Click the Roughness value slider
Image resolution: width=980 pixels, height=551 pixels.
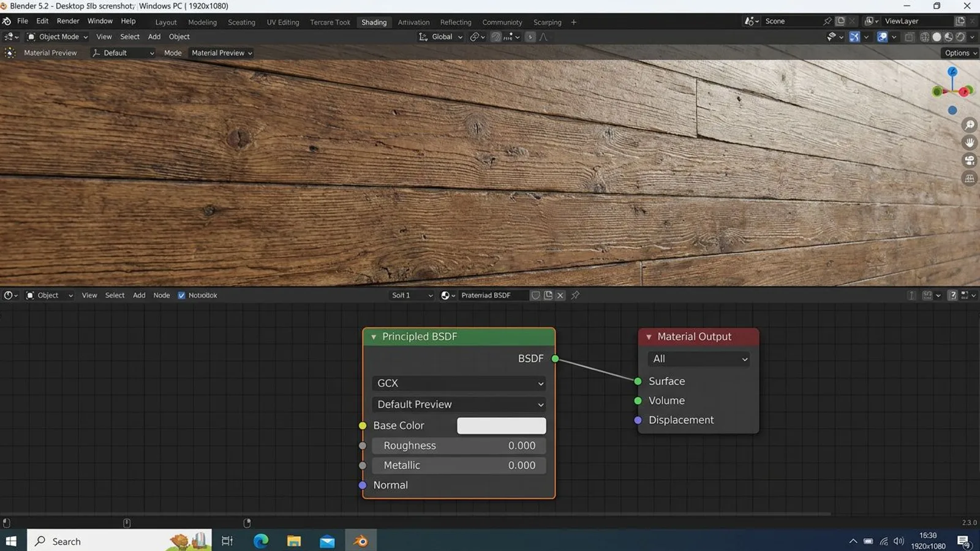pos(458,446)
